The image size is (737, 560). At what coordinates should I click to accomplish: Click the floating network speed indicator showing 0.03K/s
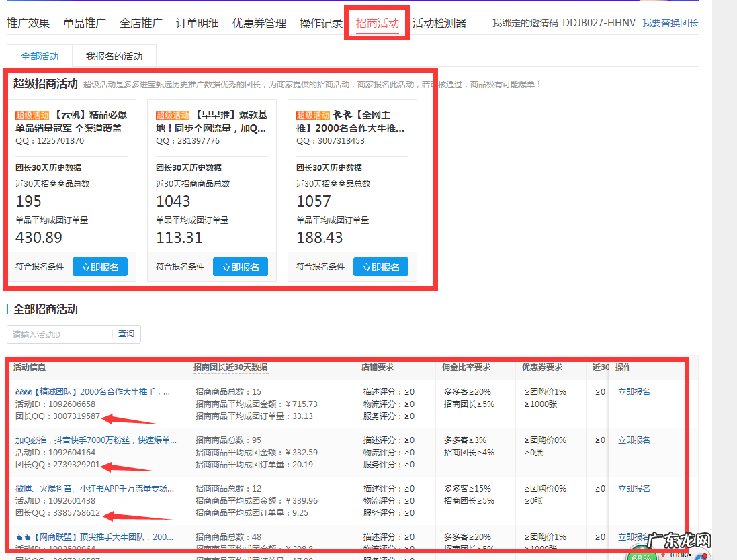click(681, 555)
